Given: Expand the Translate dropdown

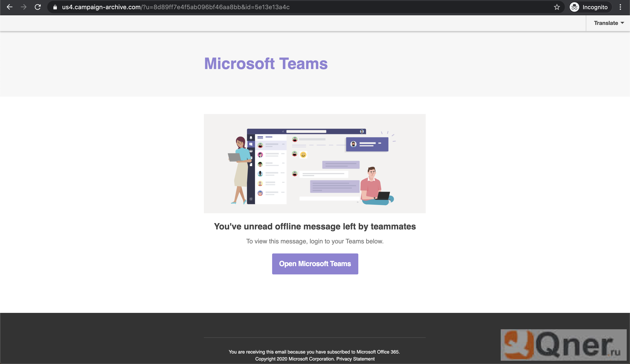Looking at the screenshot, I should click(x=609, y=23).
